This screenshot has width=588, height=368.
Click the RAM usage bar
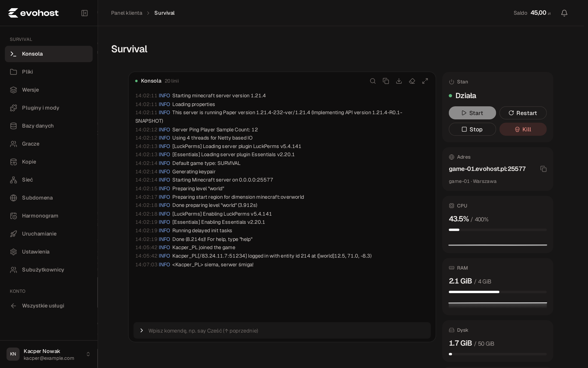coord(498,292)
